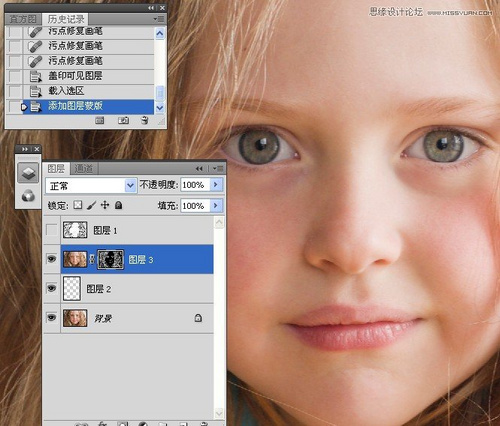The height and width of the screenshot is (426, 500).
Task: Click the 图层 3 image thumbnail
Action: 75,259
